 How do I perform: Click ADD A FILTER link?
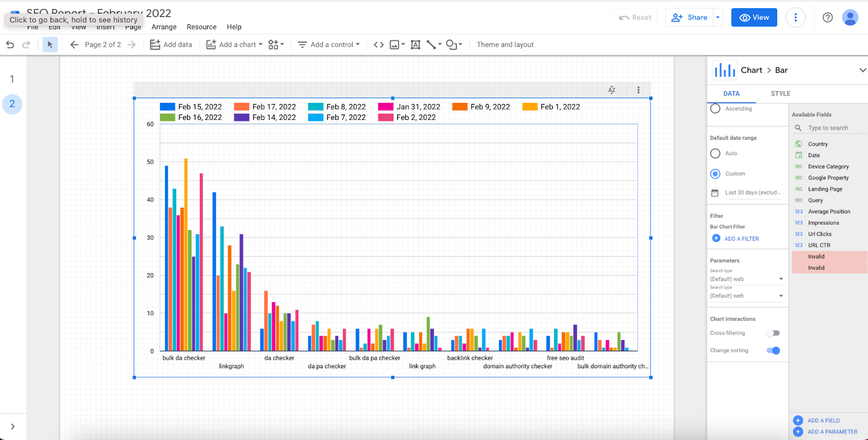click(x=741, y=239)
